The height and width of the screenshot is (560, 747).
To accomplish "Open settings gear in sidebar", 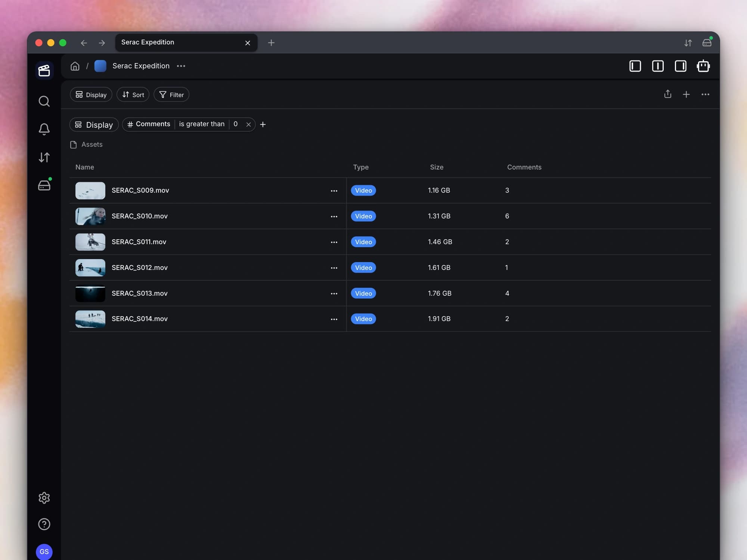I will pyautogui.click(x=44, y=498).
